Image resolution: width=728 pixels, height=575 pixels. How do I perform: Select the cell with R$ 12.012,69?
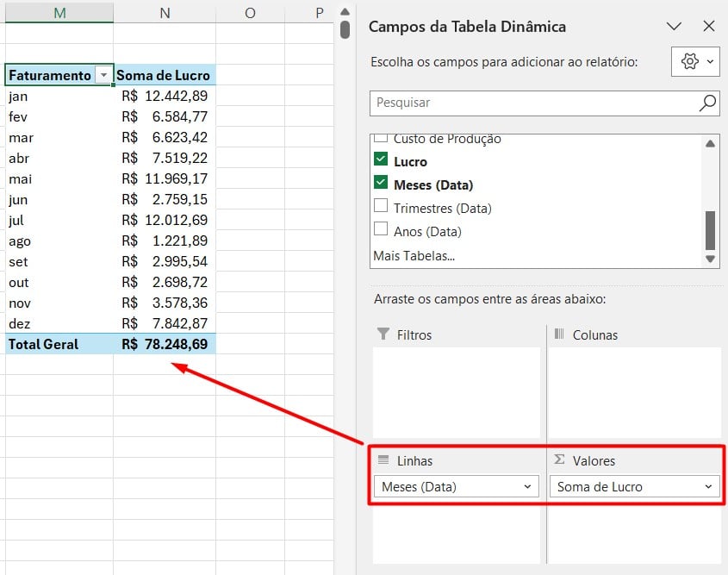[165, 220]
